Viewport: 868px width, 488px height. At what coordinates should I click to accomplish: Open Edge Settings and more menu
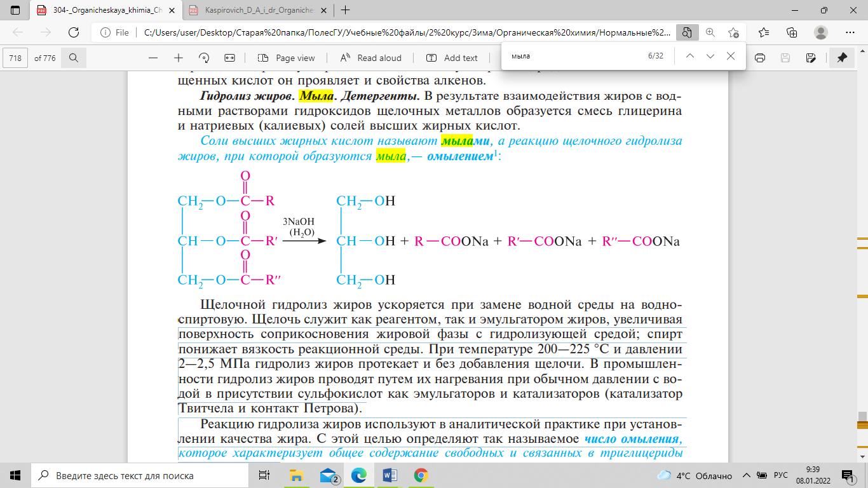[850, 32]
